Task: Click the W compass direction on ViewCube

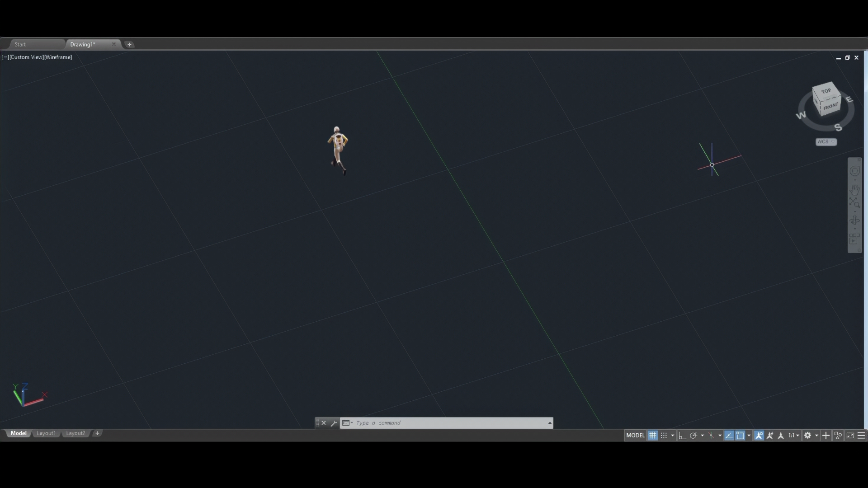Action: coord(801,115)
